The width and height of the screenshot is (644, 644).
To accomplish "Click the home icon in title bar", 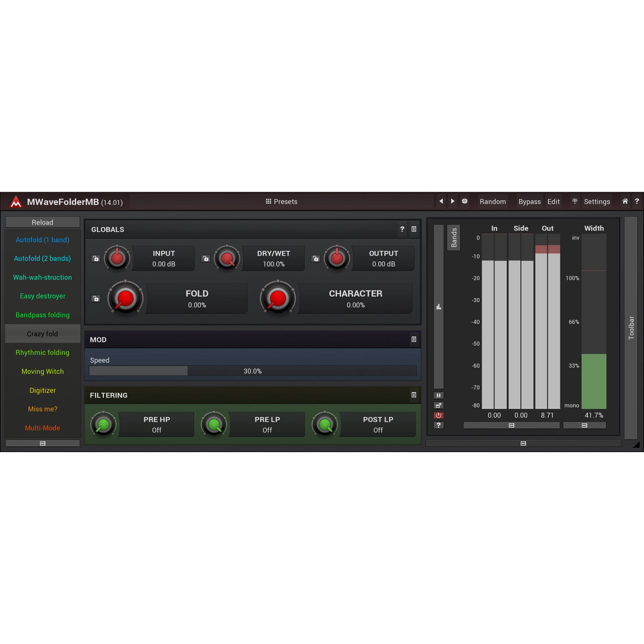I will click(625, 201).
